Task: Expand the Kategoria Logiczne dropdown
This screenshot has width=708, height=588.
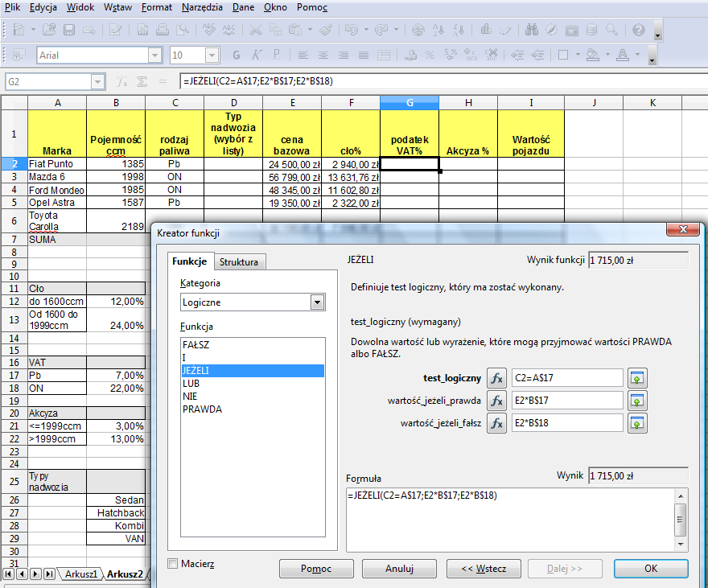Action: coord(318,302)
